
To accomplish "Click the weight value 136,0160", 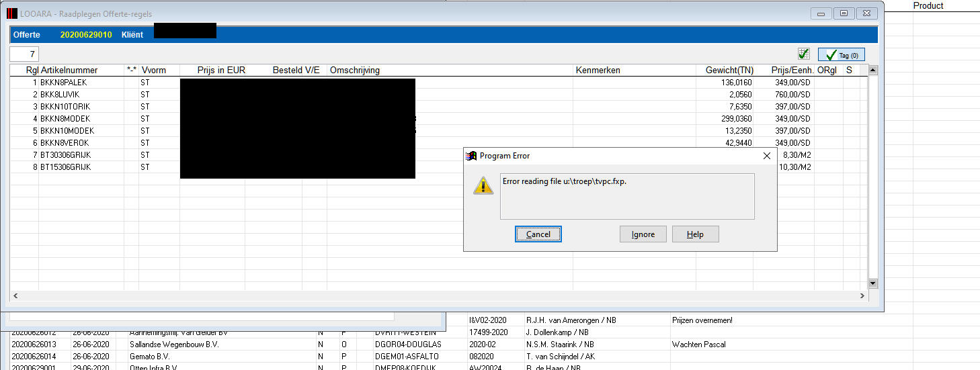I will point(737,83).
